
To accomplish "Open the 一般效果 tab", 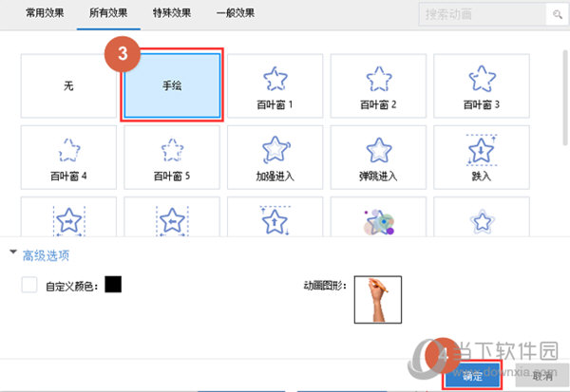I will pos(236,13).
